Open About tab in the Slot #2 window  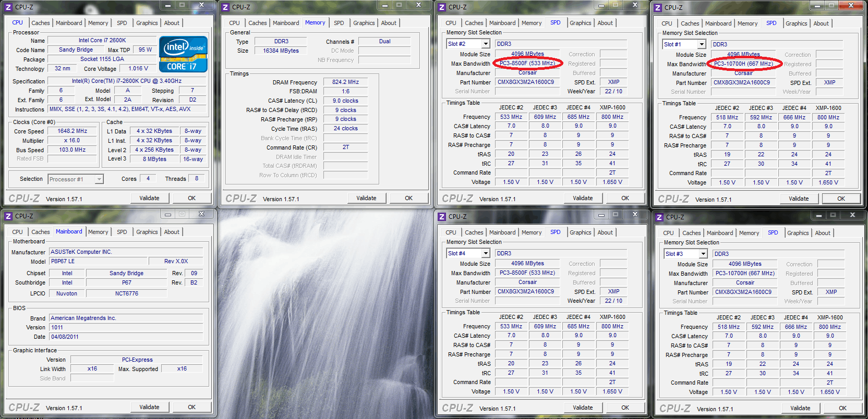pyautogui.click(x=605, y=23)
